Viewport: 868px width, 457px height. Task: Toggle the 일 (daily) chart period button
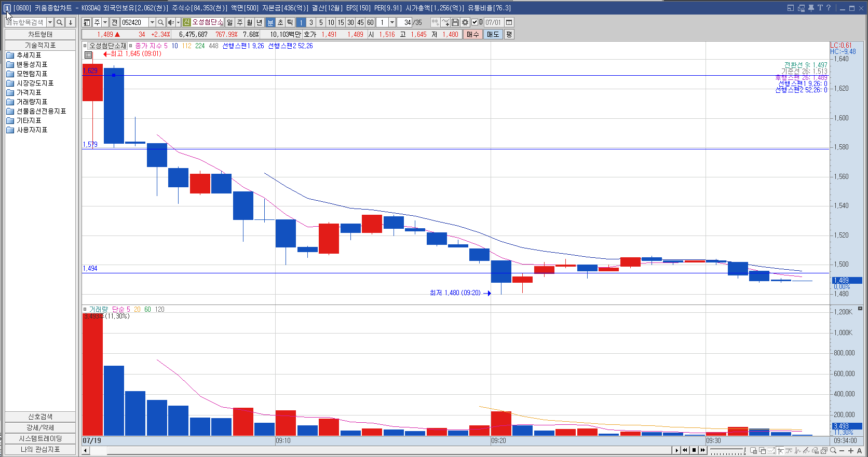tap(230, 22)
